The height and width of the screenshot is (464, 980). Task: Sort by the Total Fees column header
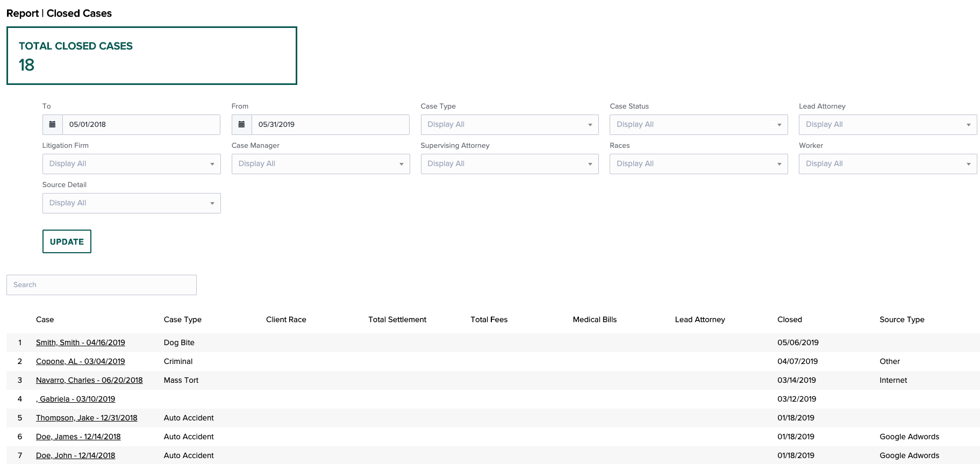click(x=489, y=319)
